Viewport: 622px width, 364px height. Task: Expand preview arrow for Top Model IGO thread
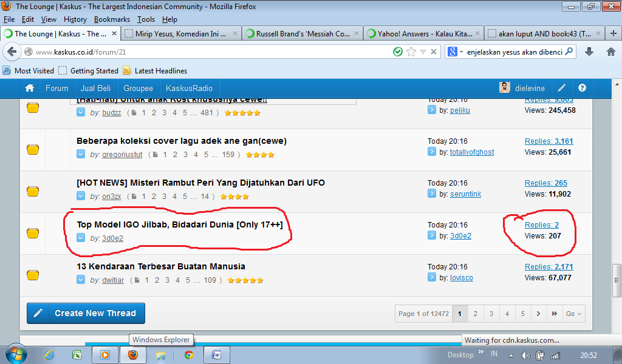pos(81,238)
